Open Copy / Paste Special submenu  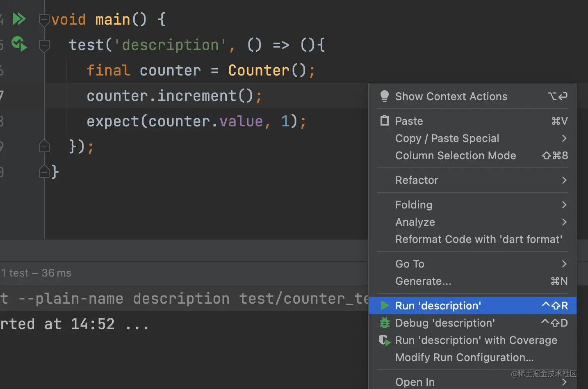(447, 138)
